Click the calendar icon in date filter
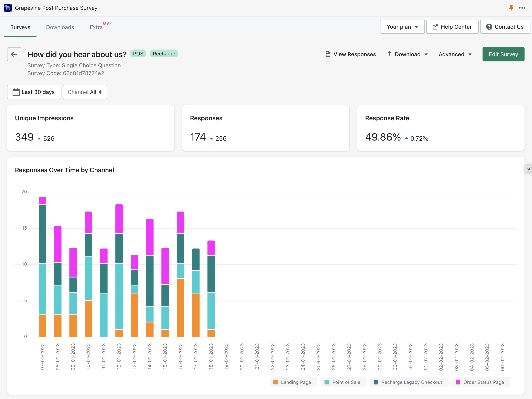The height and width of the screenshot is (399, 532). coord(16,92)
